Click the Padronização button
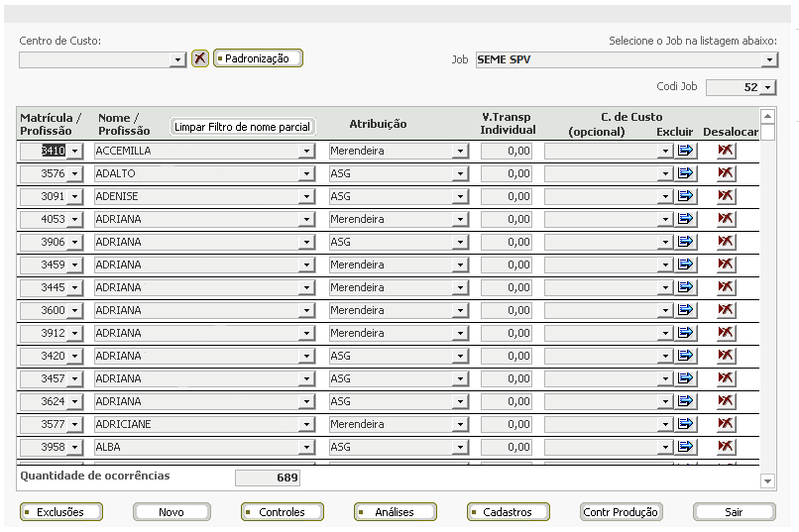 [258, 58]
